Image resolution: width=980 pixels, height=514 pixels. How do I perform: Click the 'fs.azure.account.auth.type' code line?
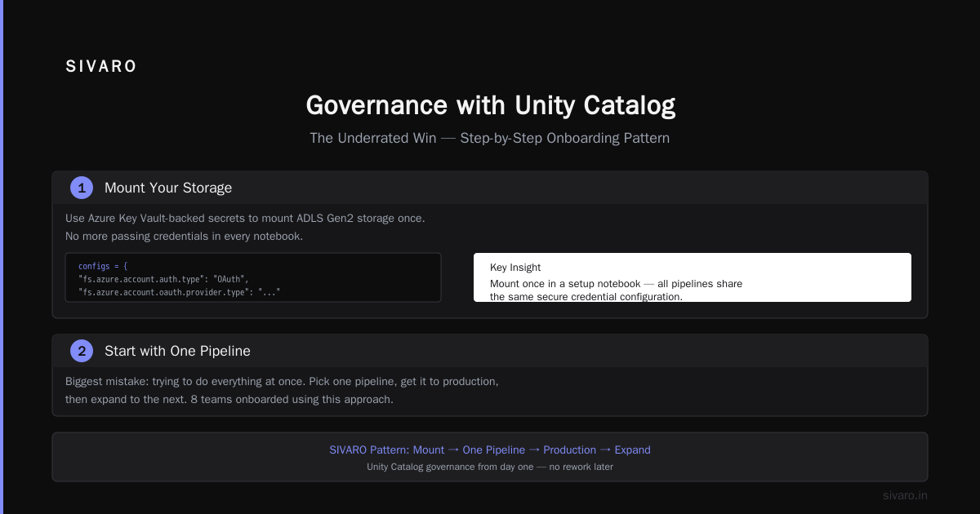163,279
